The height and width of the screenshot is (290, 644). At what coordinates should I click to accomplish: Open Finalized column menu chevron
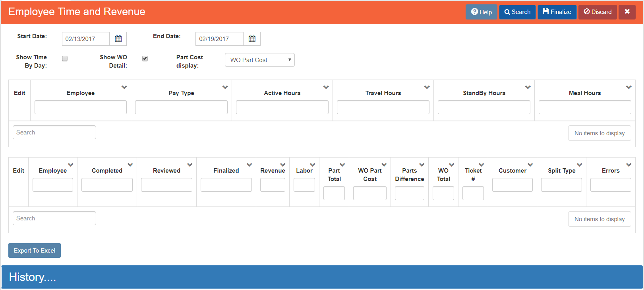tap(249, 165)
